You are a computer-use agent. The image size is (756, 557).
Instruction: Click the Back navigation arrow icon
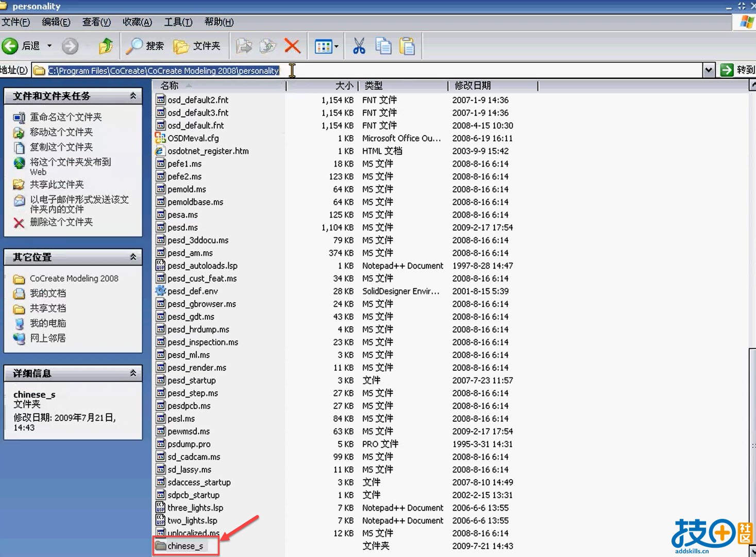pyautogui.click(x=10, y=46)
